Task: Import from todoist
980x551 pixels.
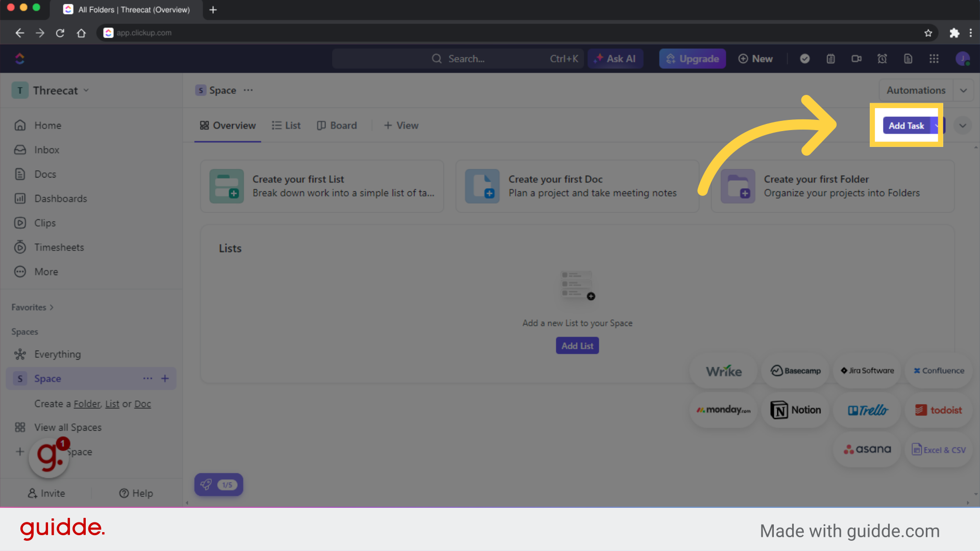Action: pos(939,410)
